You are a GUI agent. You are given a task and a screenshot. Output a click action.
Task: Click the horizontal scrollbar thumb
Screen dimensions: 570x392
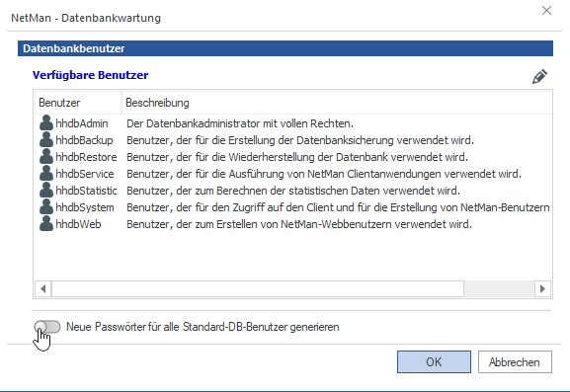point(258,289)
